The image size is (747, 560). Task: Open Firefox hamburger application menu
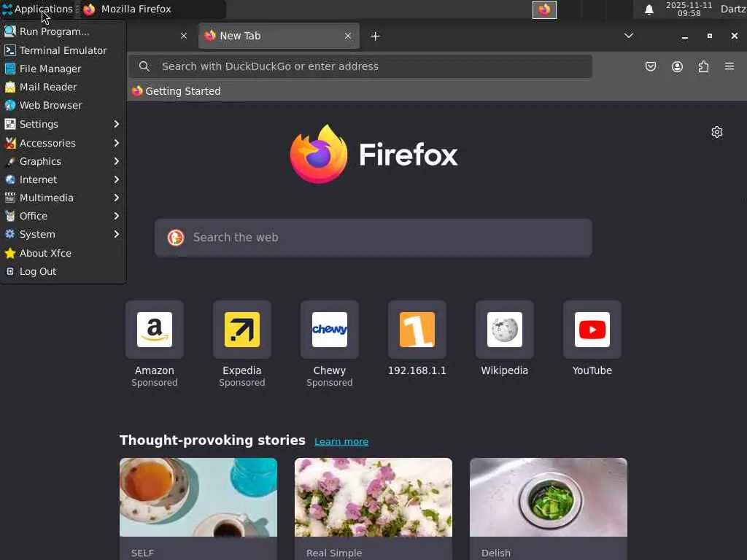click(x=729, y=66)
